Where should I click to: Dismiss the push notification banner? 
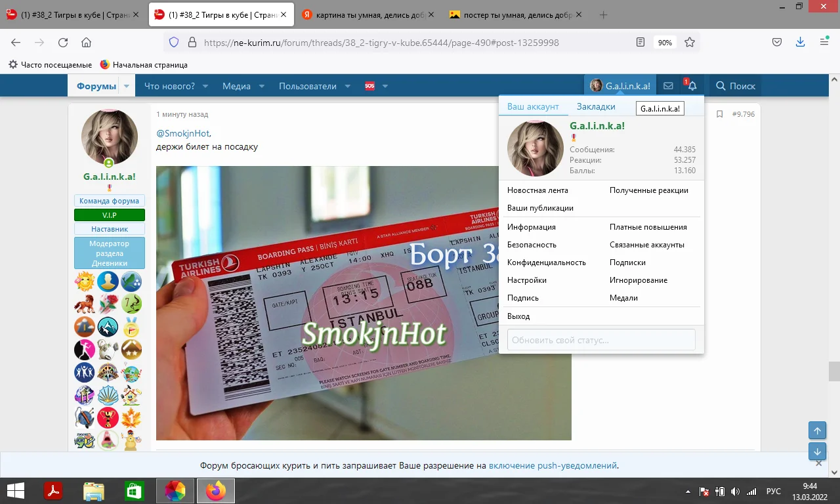(818, 463)
